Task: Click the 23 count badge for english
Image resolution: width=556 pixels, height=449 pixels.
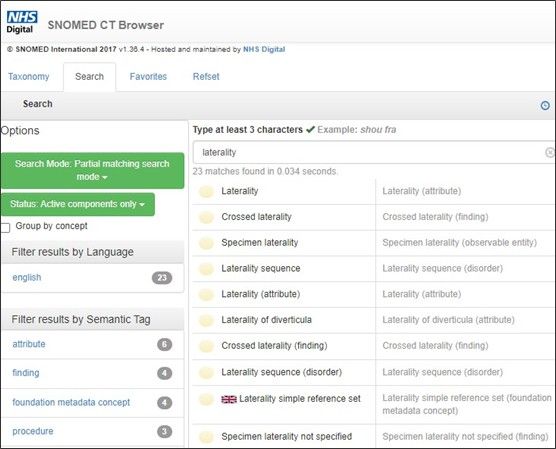Action: (x=162, y=278)
